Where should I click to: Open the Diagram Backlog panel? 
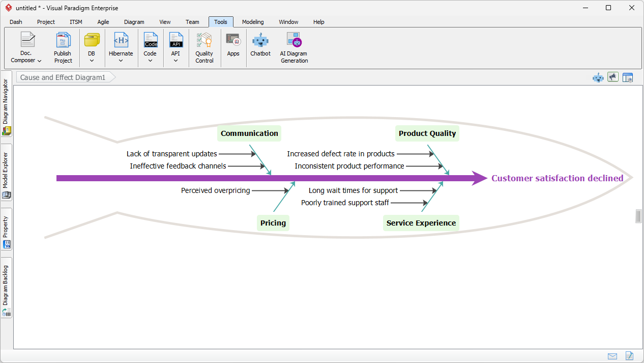tap(6, 288)
